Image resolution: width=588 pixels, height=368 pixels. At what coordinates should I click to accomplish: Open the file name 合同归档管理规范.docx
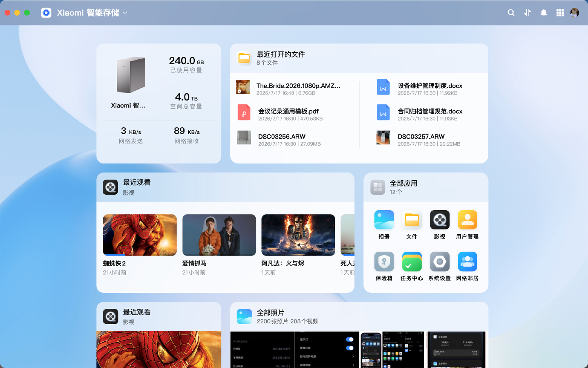(x=430, y=111)
